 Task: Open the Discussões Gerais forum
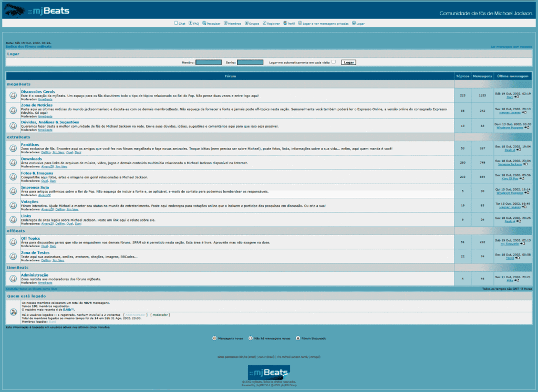pos(38,91)
